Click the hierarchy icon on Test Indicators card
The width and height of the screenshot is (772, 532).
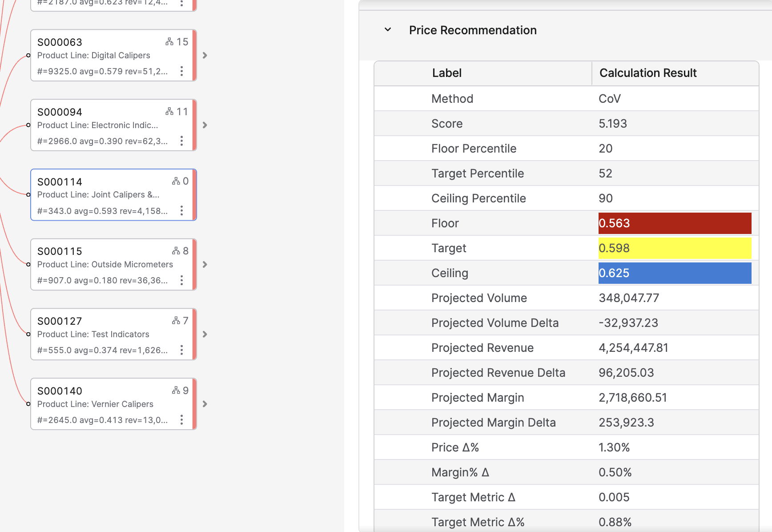pos(177,320)
